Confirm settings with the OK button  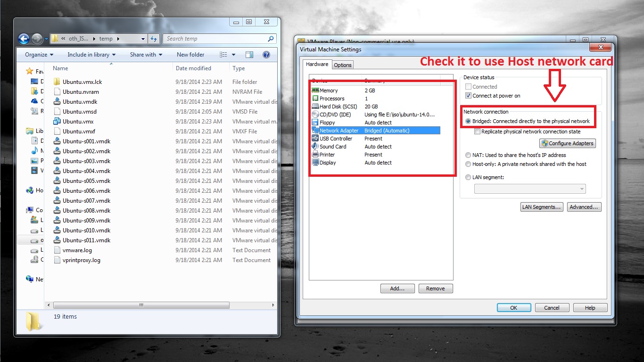click(x=514, y=308)
